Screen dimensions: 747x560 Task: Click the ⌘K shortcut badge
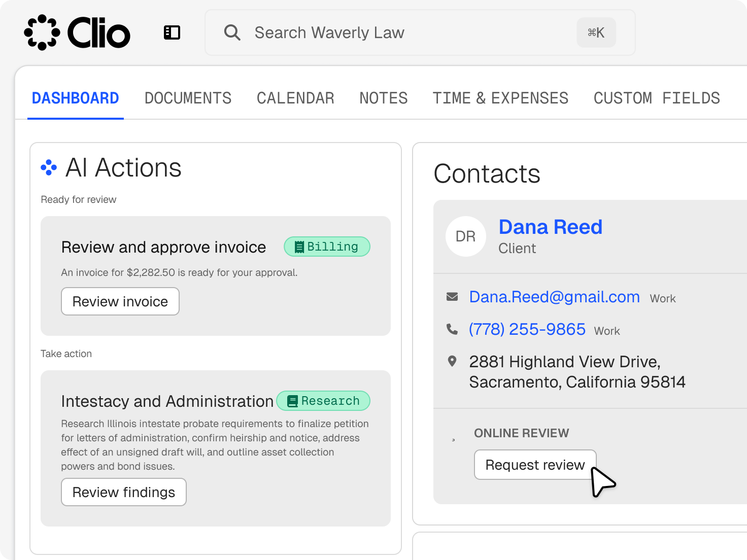596,32
